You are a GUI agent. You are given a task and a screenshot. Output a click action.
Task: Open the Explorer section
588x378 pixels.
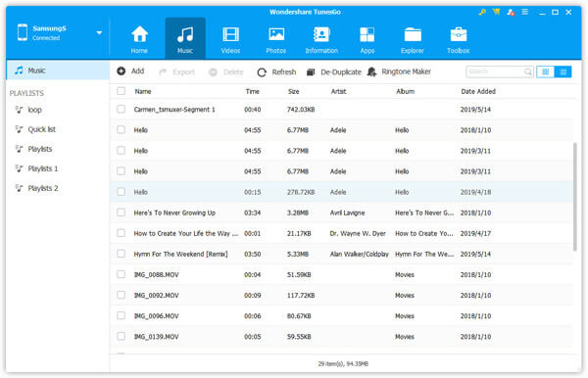(413, 39)
